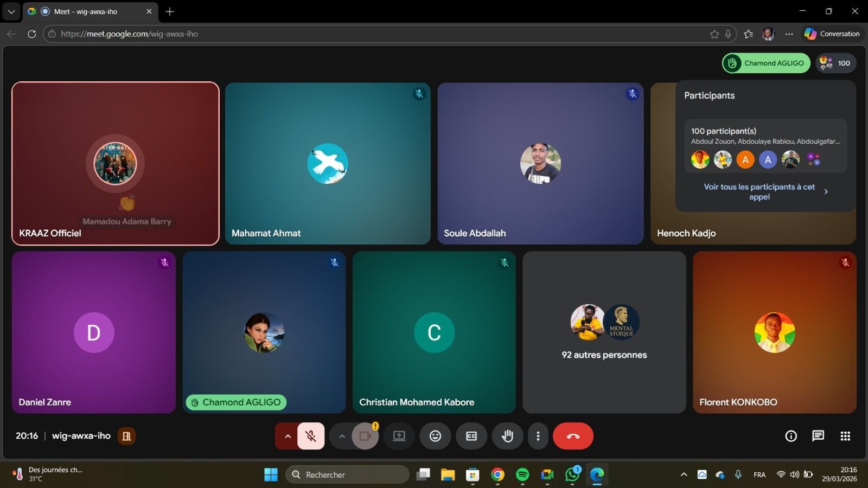868x488 pixels.
Task: Select the Daniel Zanre tile
Action: click(x=94, y=332)
